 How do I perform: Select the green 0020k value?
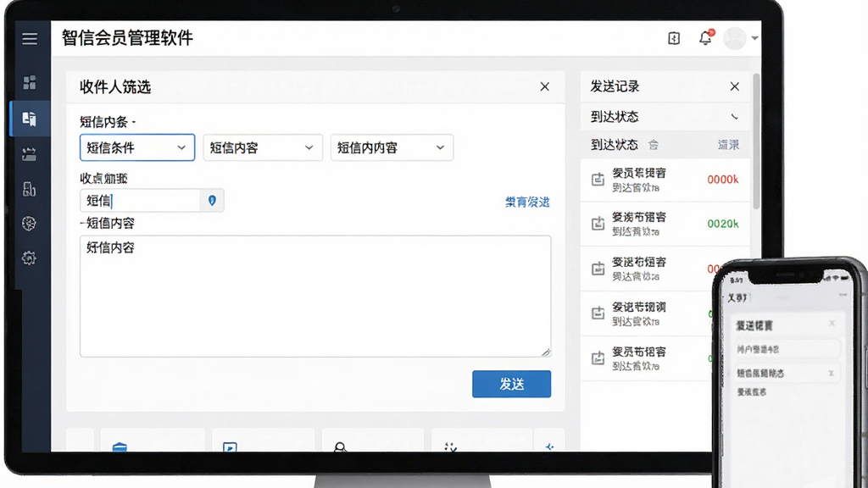click(x=723, y=224)
